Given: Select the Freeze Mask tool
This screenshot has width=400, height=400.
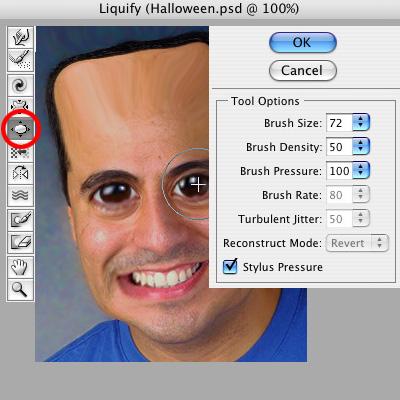Looking at the screenshot, I should tap(21, 220).
